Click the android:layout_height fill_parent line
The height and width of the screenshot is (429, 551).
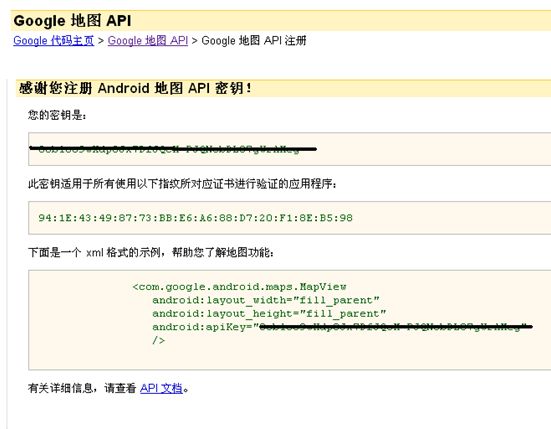(x=269, y=313)
